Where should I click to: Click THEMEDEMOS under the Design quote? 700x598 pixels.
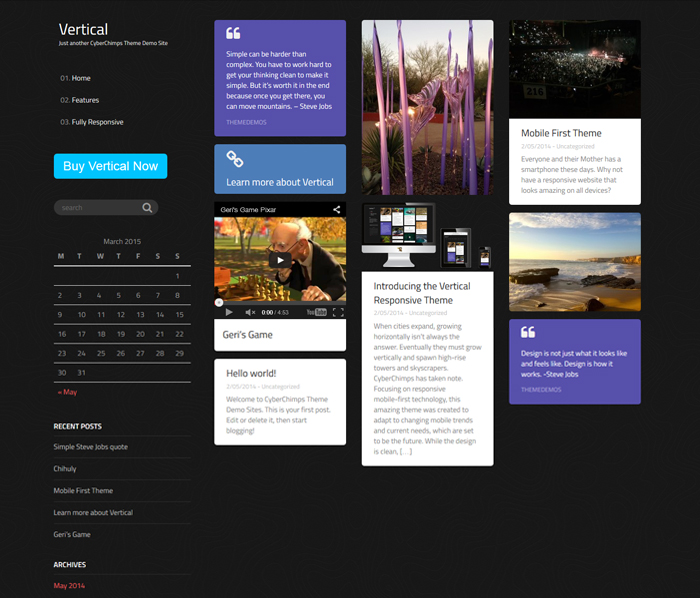541,390
